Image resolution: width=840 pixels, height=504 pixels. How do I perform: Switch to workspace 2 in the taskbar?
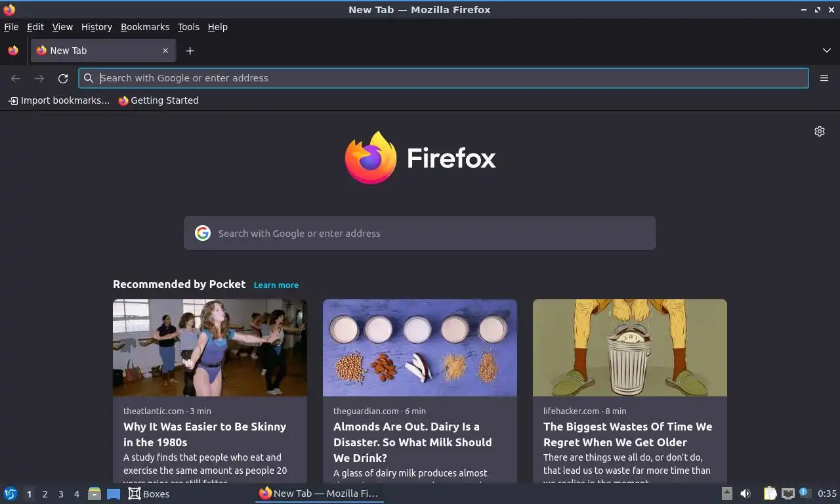click(45, 494)
